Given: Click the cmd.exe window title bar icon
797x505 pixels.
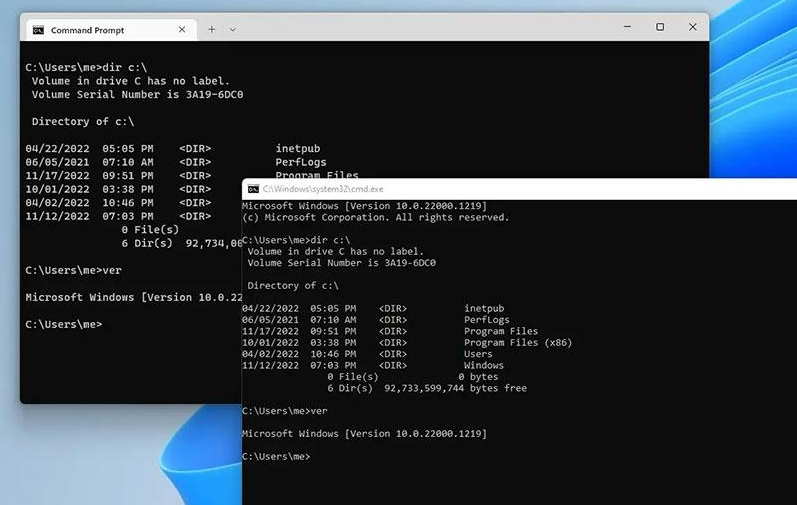Looking at the screenshot, I should click(253, 189).
